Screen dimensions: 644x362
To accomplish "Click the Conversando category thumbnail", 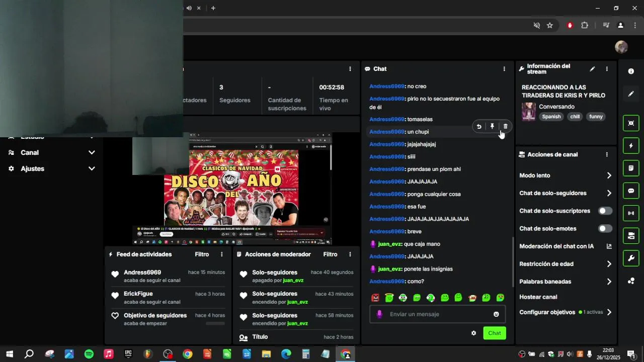I will click(528, 112).
